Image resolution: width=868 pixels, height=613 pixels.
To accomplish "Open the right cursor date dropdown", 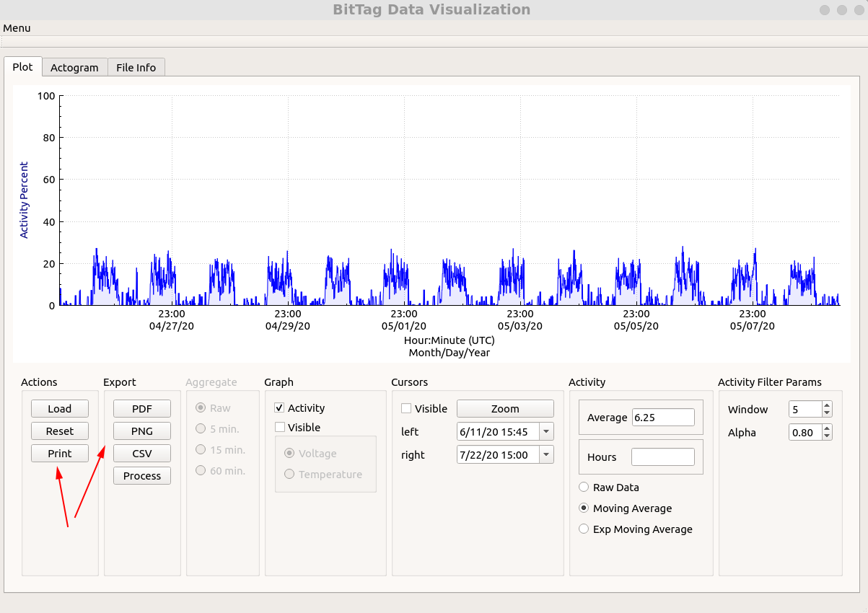I will coord(546,454).
